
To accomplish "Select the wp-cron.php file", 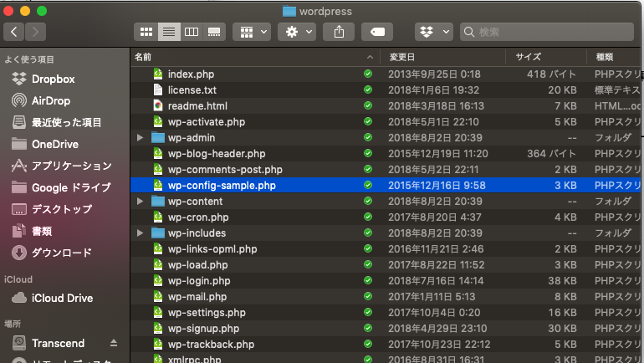I will pyautogui.click(x=386, y=217).
